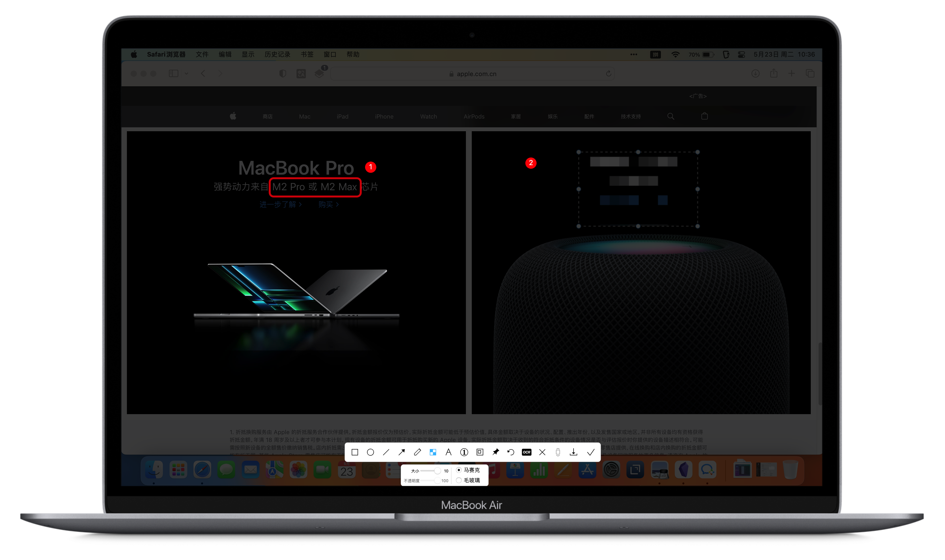Open the 帮助 menu
The image size is (945, 560).
pos(353,54)
